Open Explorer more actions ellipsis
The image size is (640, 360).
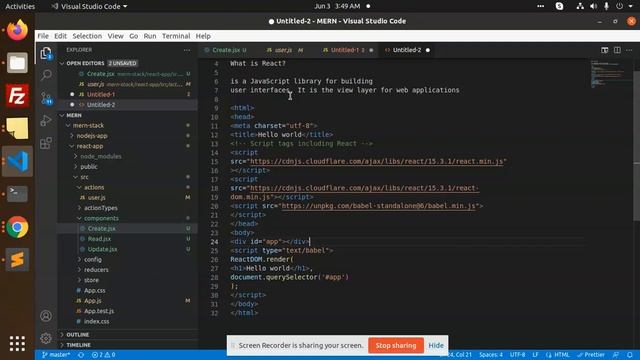(x=187, y=50)
